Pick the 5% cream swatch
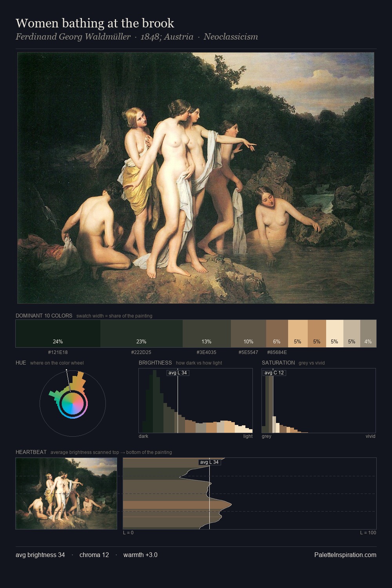The image size is (392, 588). [x=335, y=334]
